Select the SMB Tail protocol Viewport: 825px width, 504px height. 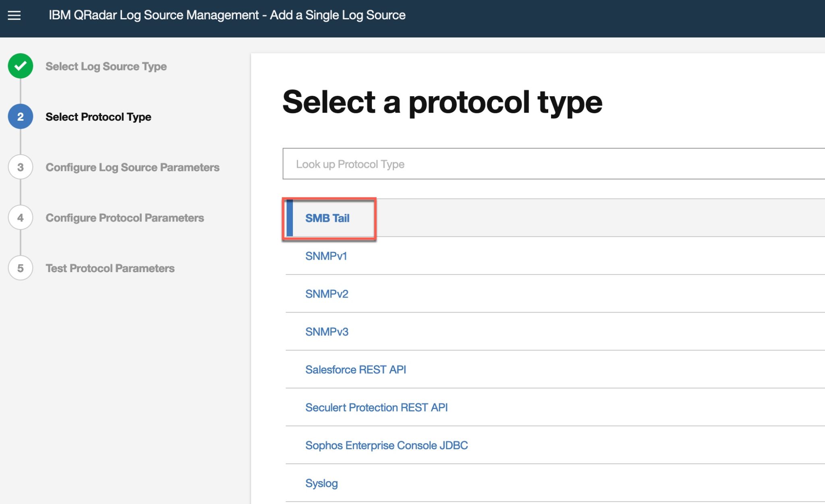pos(327,218)
